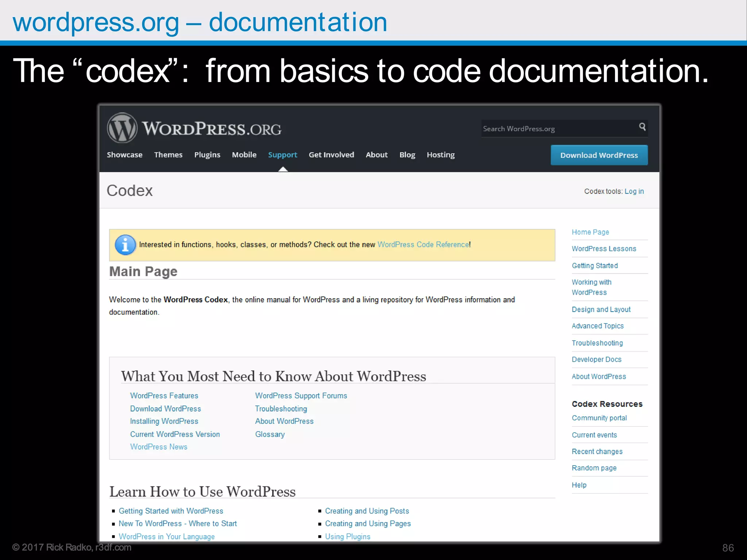Click the Download WordPress button

599,155
